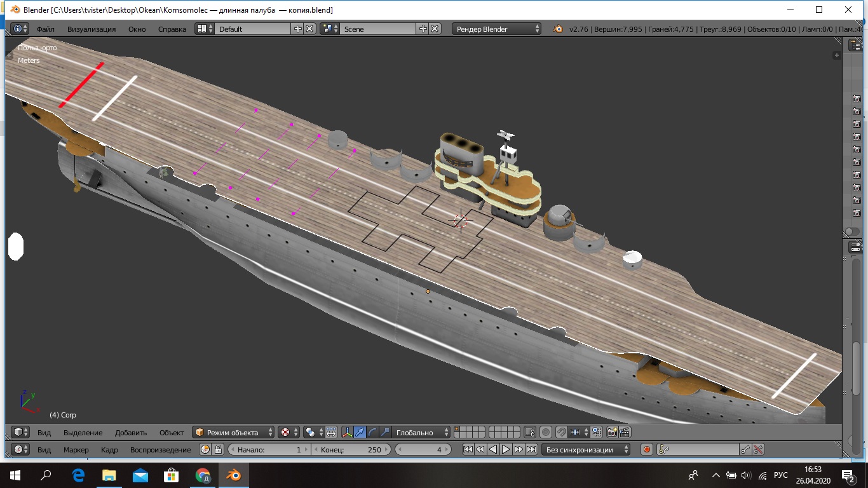Click the OpenGL render image camera icon

612,432
